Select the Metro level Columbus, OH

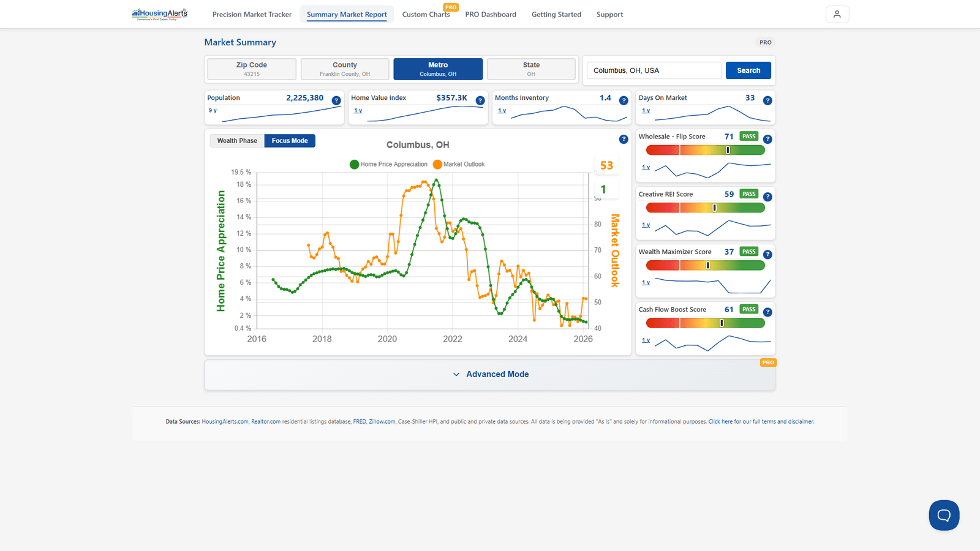pyautogui.click(x=438, y=69)
